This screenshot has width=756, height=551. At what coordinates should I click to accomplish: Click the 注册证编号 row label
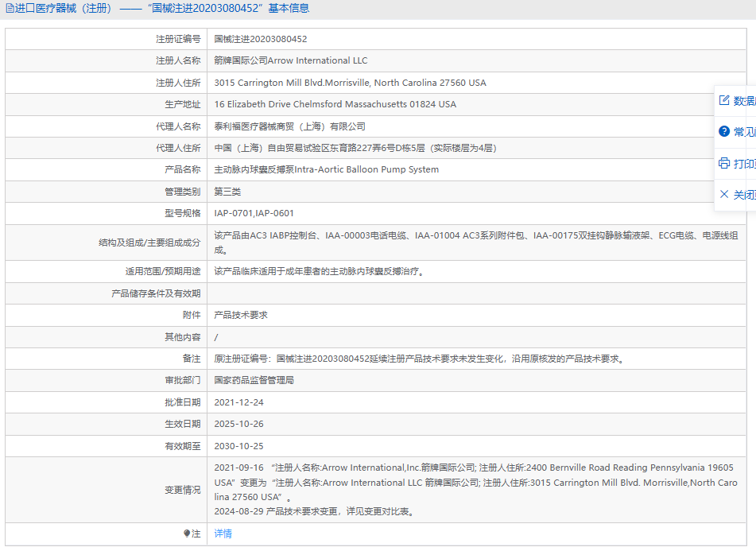click(178, 39)
